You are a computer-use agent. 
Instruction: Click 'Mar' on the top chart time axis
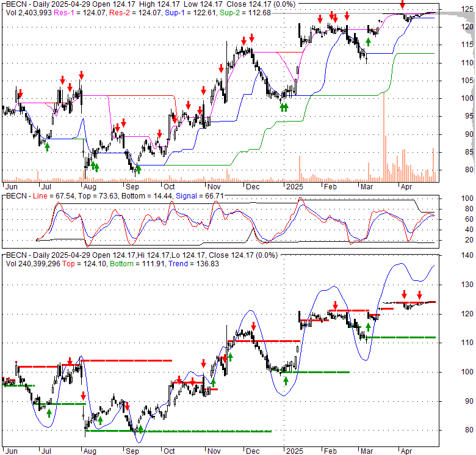pos(367,186)
